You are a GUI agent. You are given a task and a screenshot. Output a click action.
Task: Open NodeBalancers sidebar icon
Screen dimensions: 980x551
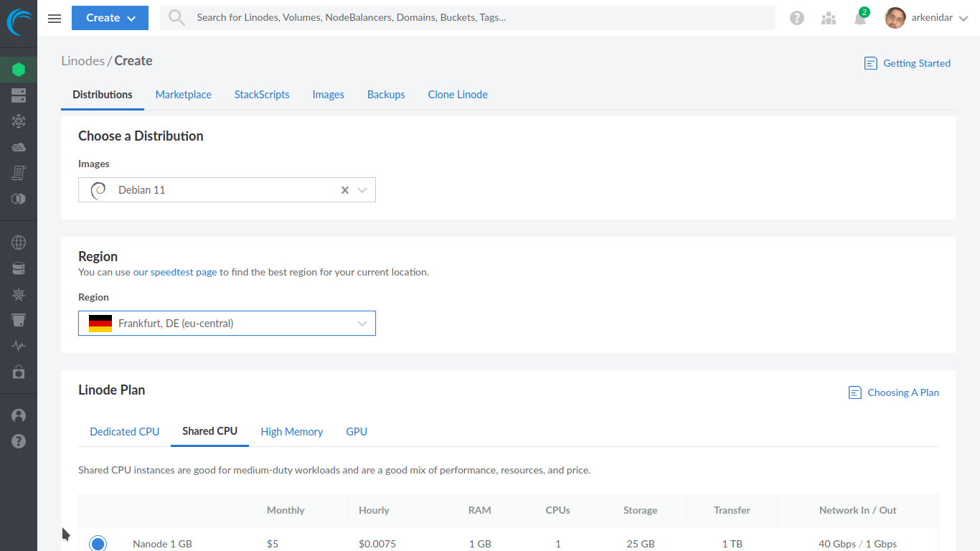pyautogui.click(x=19, y=121)
